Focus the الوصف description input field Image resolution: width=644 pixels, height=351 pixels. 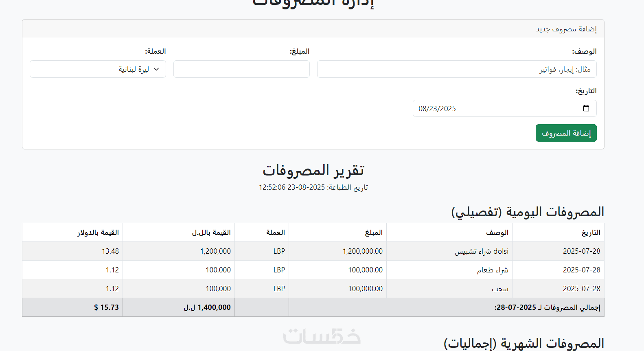pos(457,69)
